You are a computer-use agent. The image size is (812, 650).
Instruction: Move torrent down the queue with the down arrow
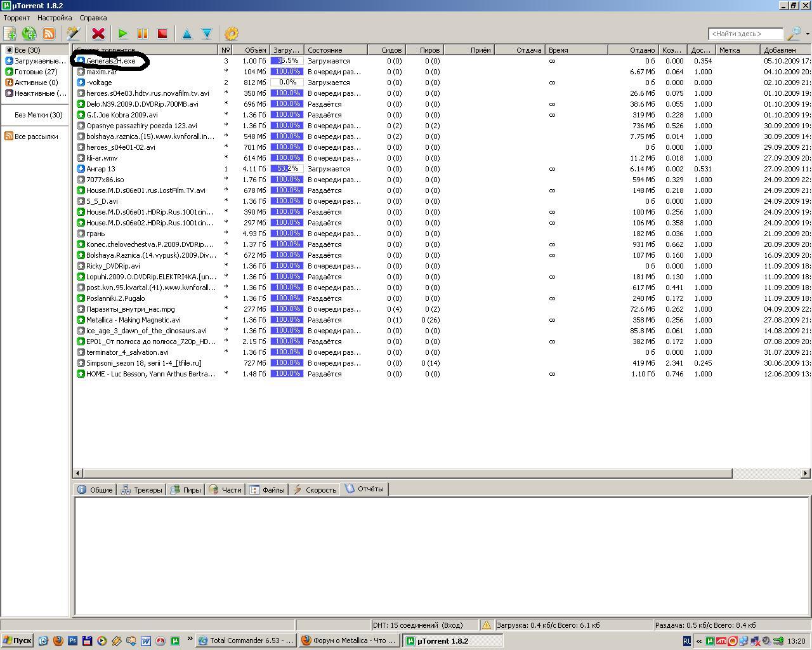pos(207,34)
